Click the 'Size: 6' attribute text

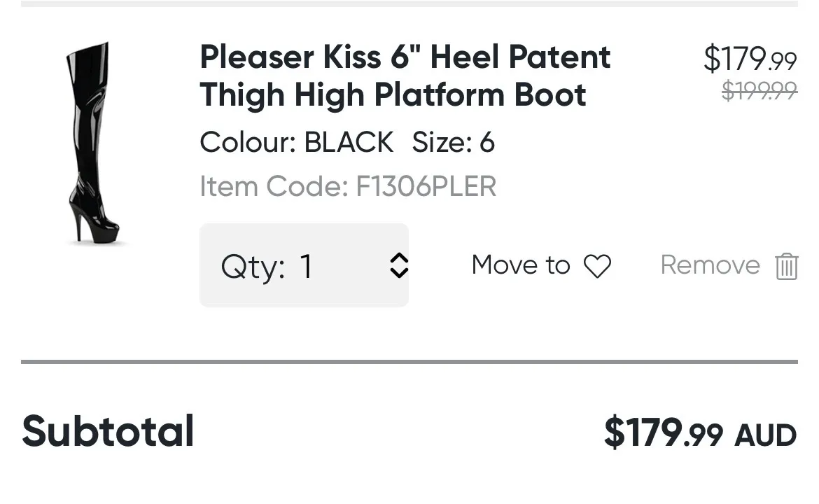tap(454, 142)
